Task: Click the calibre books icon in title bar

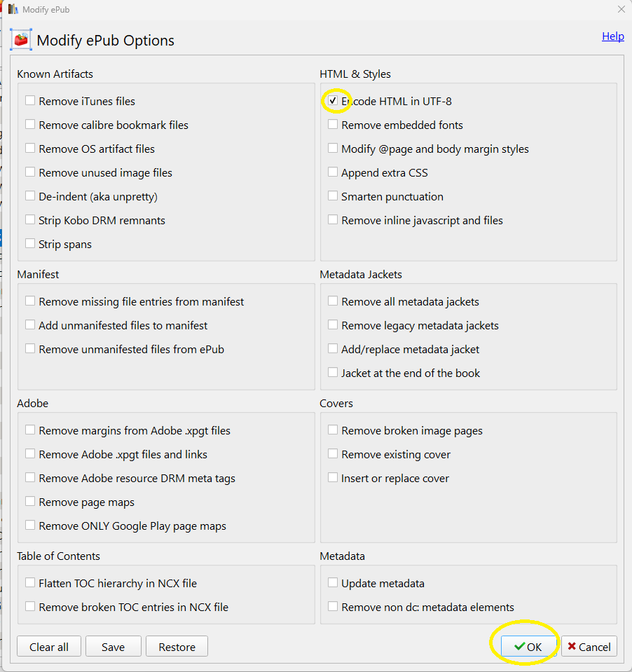Action: [x=13, y=10]
